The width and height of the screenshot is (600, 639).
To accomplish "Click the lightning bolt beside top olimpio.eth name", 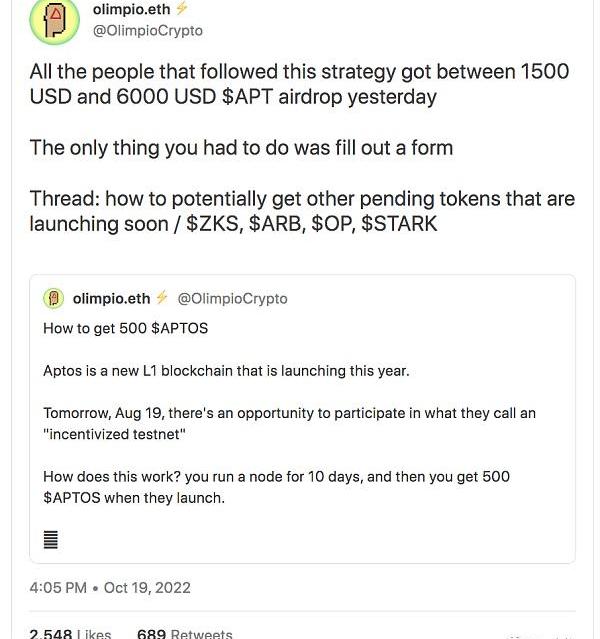I will pyautogui.click(x=181, y=9).
